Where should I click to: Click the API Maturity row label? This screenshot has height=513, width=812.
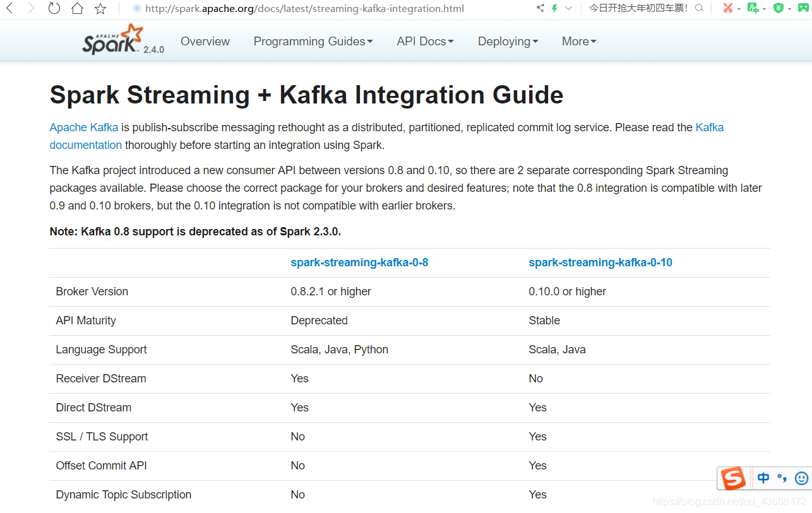86,321
